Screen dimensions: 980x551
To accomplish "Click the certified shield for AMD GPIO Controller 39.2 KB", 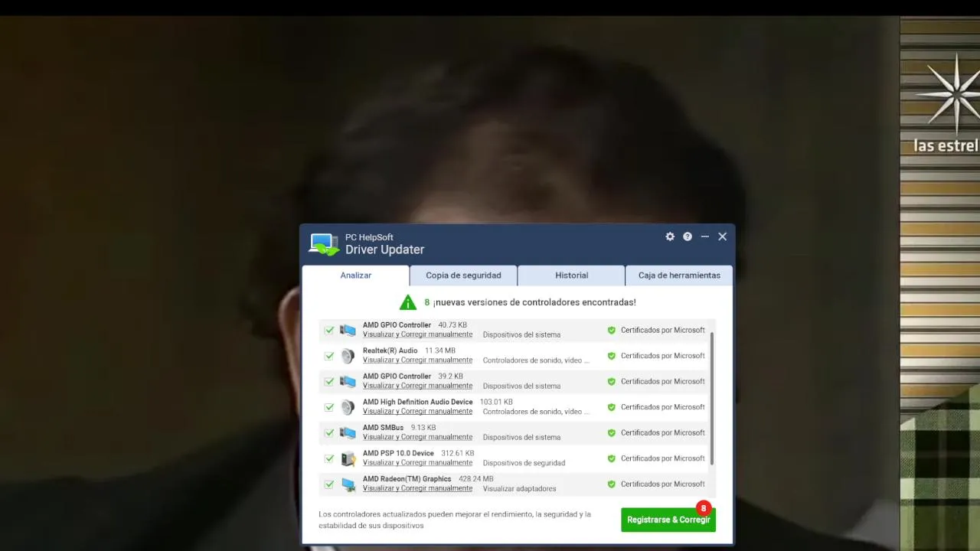I will click(x=612, y=382).
